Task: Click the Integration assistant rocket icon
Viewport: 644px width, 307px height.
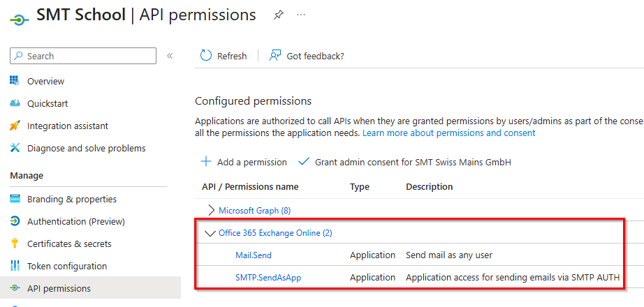Action: 15,126
